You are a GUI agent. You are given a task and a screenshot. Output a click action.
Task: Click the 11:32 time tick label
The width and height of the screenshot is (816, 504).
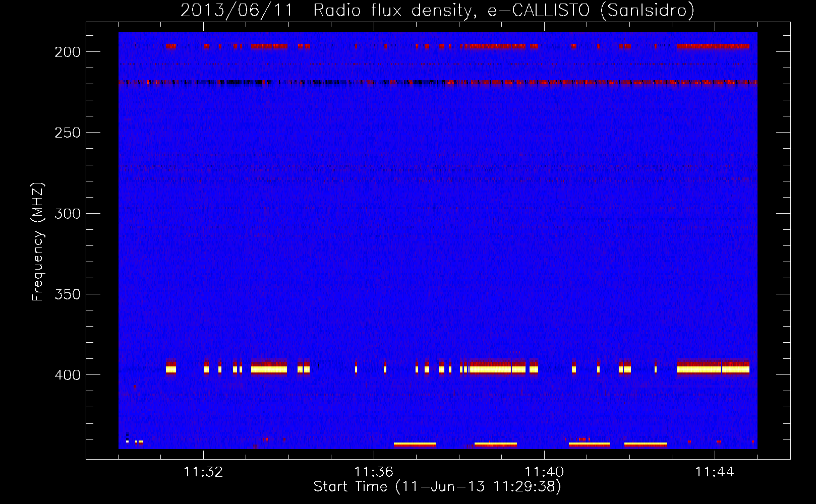pos(203,472)
